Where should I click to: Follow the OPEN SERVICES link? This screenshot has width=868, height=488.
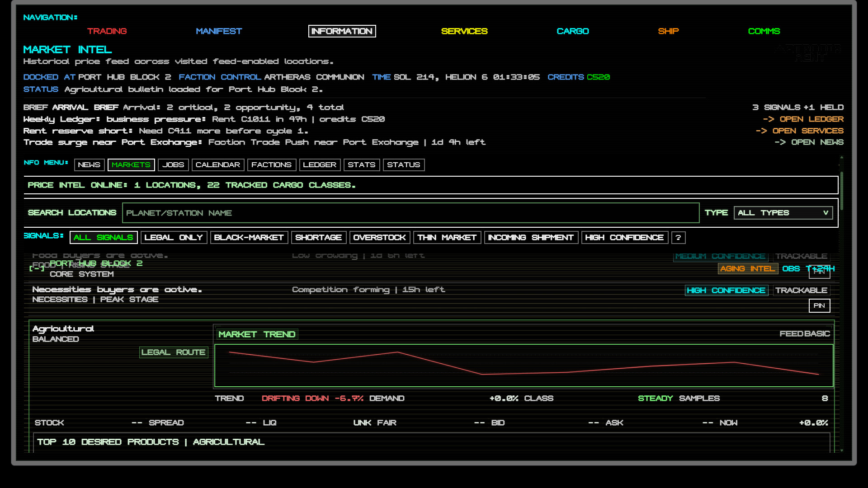(800, 131)
